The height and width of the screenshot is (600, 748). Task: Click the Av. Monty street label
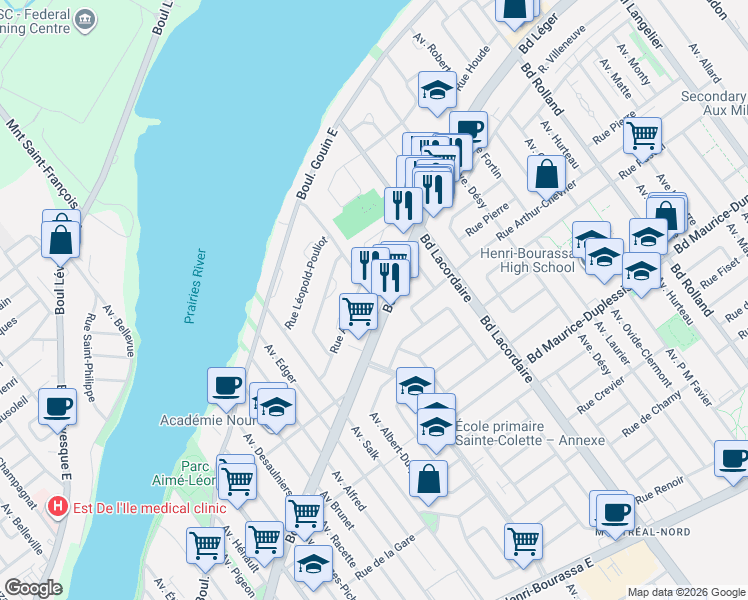pos(634,64)
